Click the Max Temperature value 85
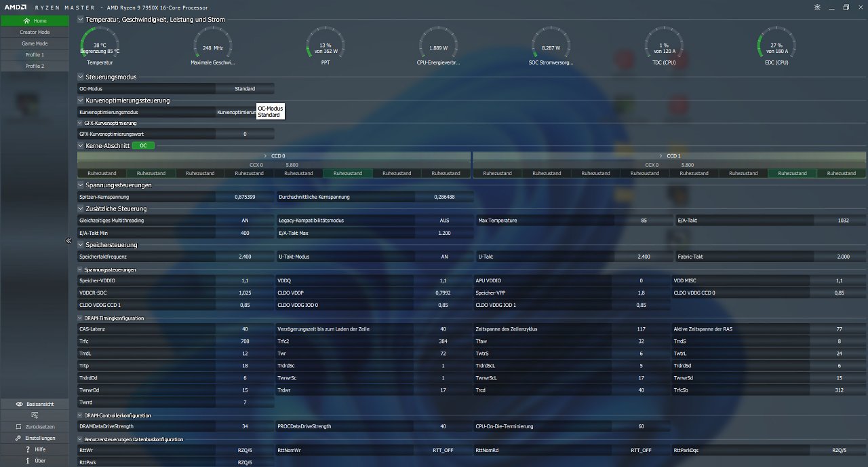 (643, 221)
